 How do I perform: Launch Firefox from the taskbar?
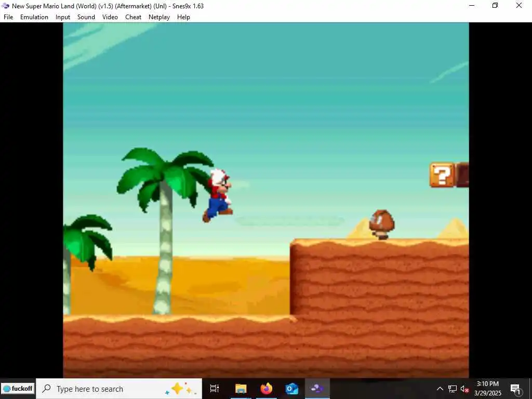(x=267, y=389)
